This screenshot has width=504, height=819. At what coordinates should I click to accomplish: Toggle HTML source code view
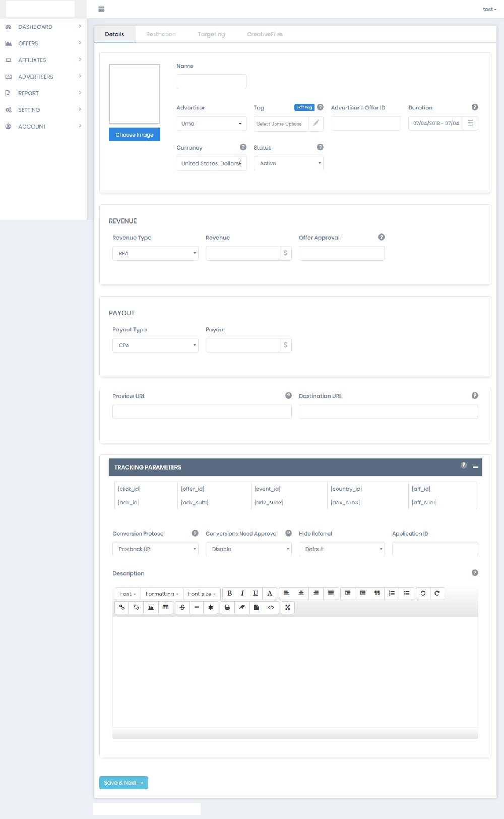pyautogui.click(x=271, y=608)
